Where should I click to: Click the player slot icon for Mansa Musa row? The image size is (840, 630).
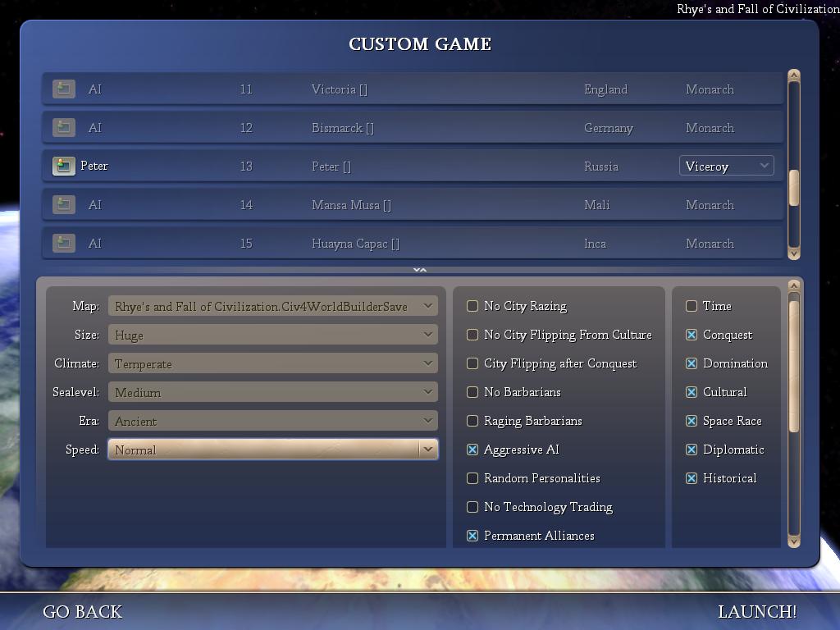[x=64, y=204]
